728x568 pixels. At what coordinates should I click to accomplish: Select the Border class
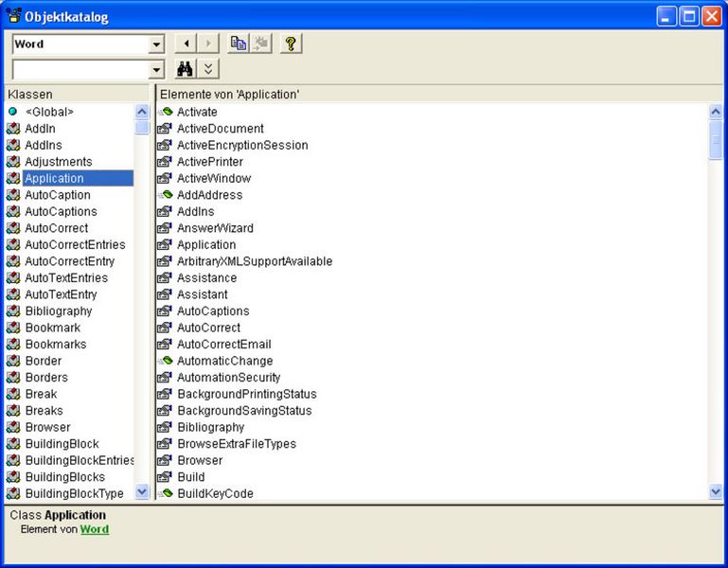point(44,361)
